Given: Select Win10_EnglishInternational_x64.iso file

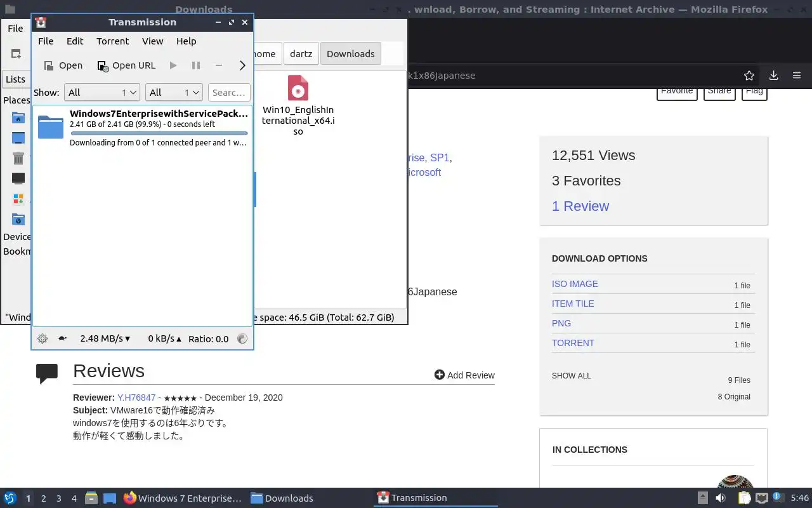Looking at the screenshot, I should click(298, 105).
